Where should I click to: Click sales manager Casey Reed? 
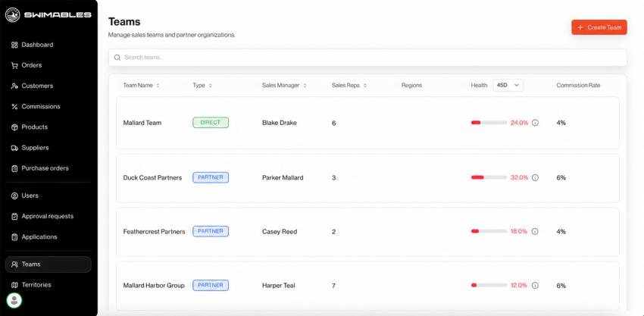[280, 231]
